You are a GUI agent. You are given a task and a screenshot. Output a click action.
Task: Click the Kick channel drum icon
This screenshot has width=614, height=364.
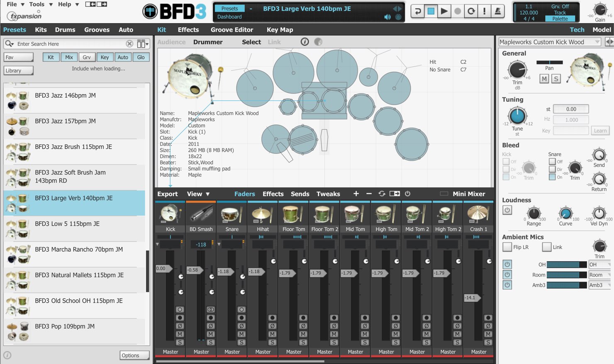coord(171,214)
